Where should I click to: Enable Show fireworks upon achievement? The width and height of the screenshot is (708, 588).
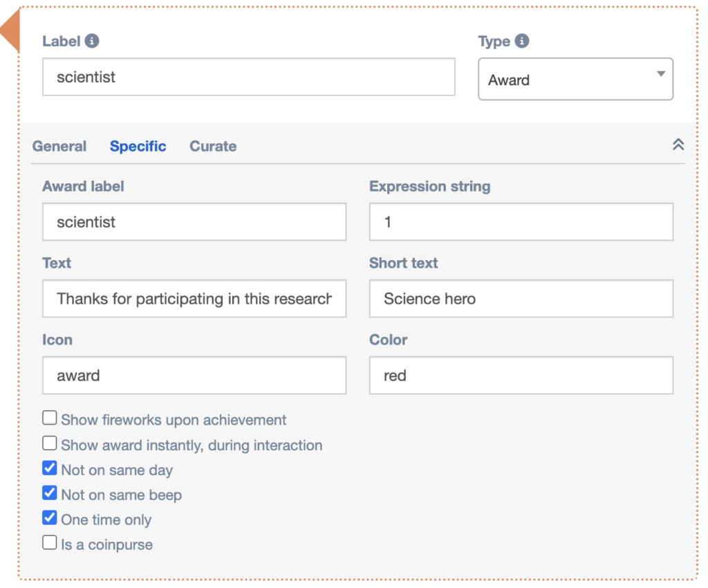[50, 418]
